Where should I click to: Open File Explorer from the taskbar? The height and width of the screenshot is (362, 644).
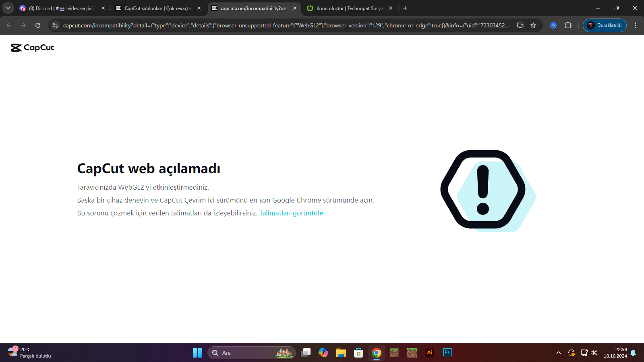(x=341, y=353)
